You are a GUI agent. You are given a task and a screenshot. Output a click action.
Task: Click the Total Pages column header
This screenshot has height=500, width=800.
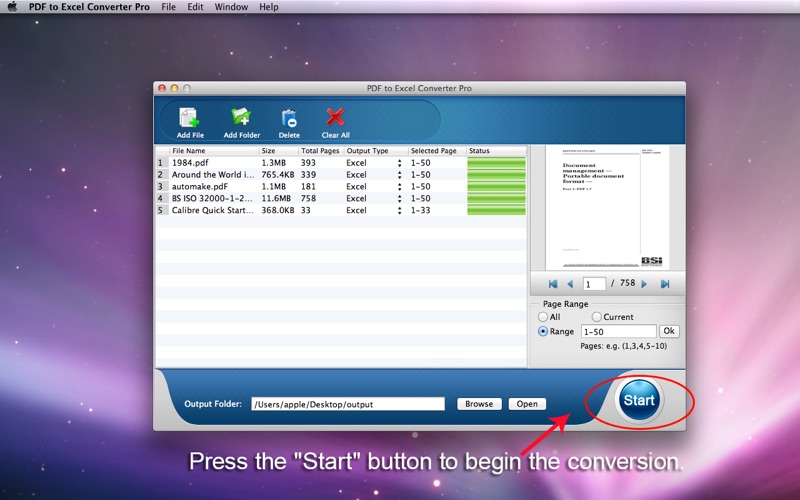pos(320,151)
